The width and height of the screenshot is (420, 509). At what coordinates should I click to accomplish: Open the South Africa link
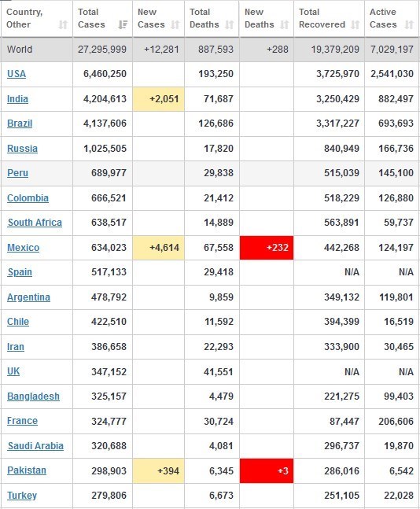35,223
